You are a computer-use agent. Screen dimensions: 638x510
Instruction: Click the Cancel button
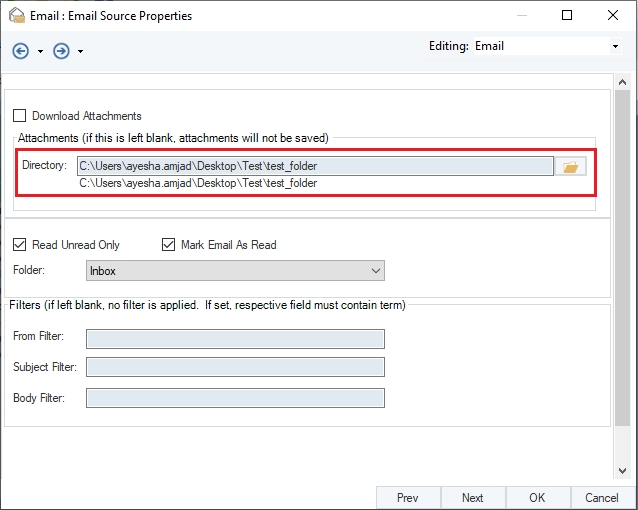coord(601,497)
